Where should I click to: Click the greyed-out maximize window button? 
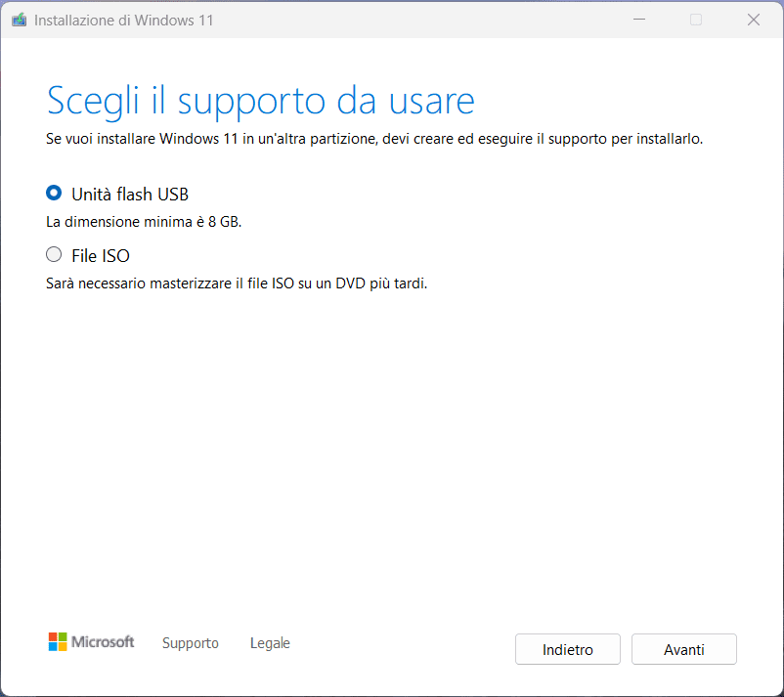696,20
